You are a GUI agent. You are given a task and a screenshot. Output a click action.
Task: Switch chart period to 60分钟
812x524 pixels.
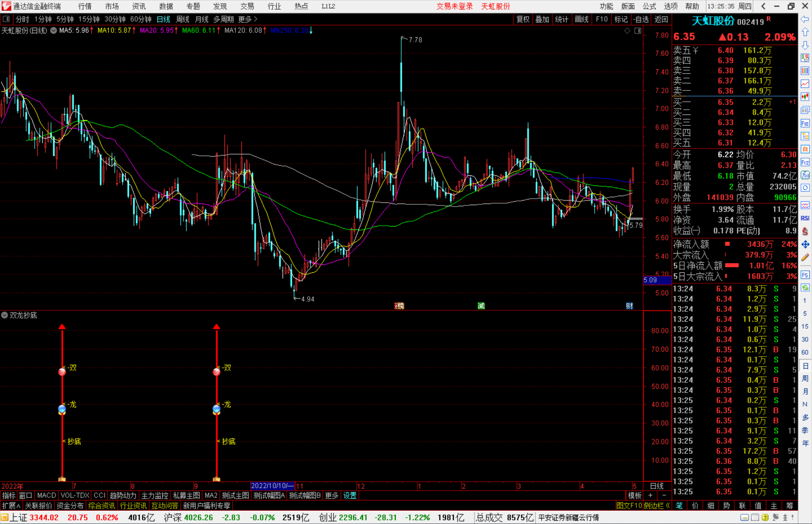click(141, 19)
